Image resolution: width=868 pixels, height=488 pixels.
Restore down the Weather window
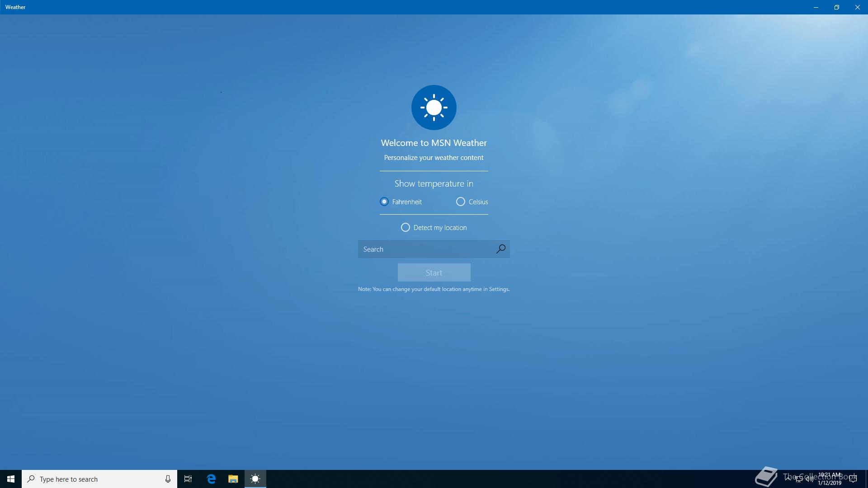pos(836,7)
